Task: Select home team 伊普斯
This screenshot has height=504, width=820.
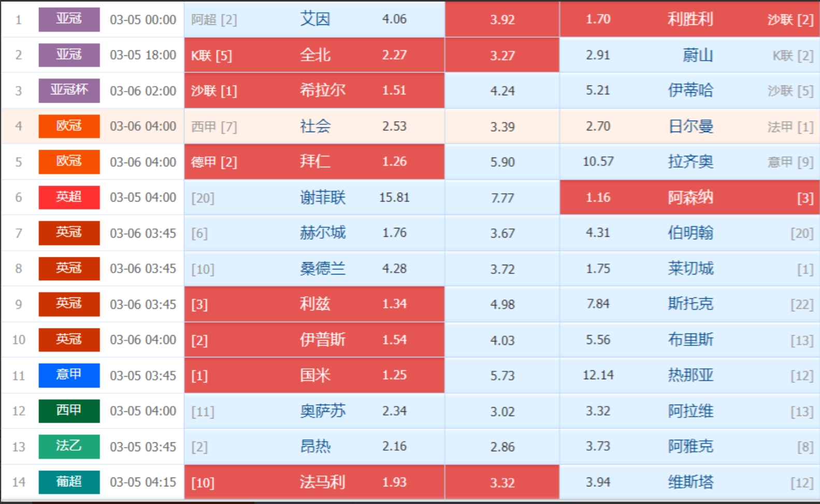Action: click(322, 339)
